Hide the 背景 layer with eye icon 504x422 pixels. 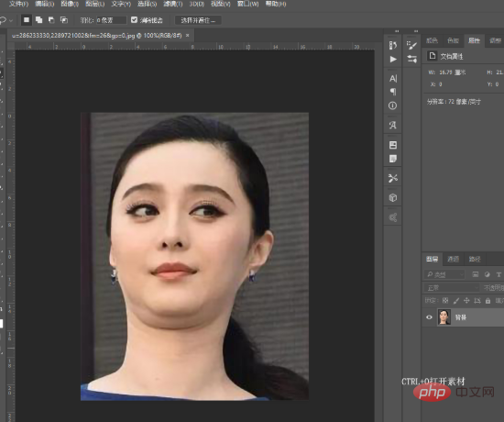[x=429, y=317]
